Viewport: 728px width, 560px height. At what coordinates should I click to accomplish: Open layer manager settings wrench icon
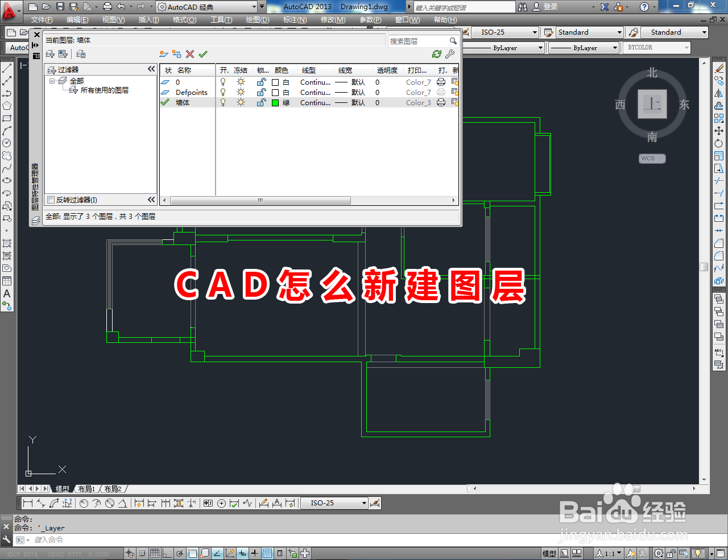(x=450, y=54)
